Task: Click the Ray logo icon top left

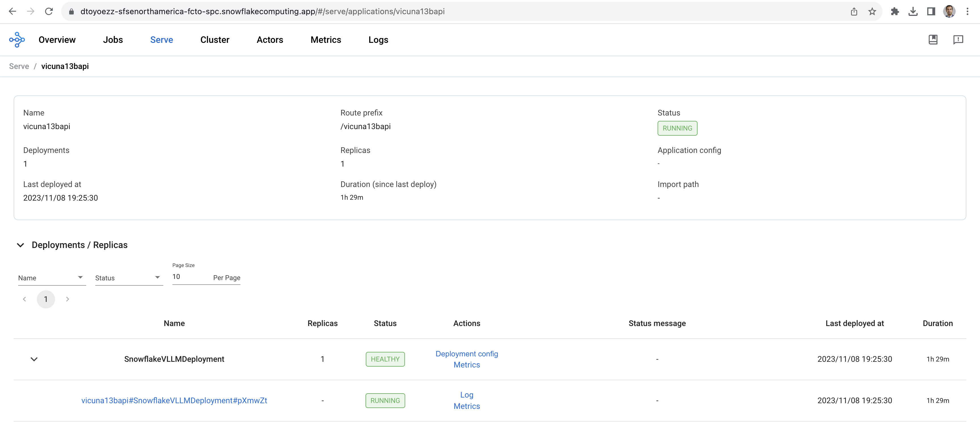Action: [x=17, y=39]
